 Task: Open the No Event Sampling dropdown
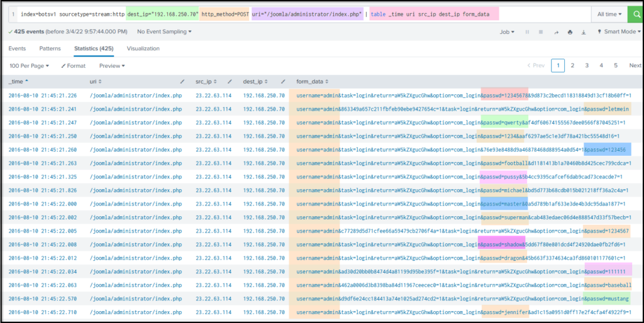(164, 31)
